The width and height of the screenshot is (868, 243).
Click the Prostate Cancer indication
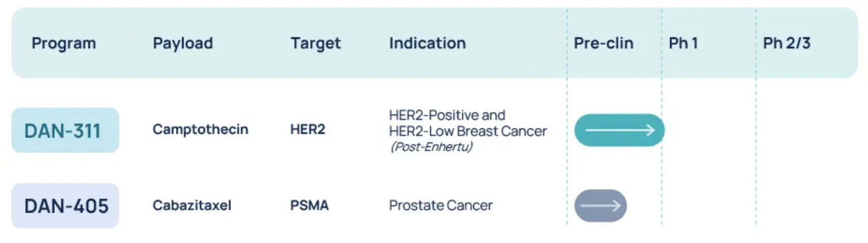[440, 205]
